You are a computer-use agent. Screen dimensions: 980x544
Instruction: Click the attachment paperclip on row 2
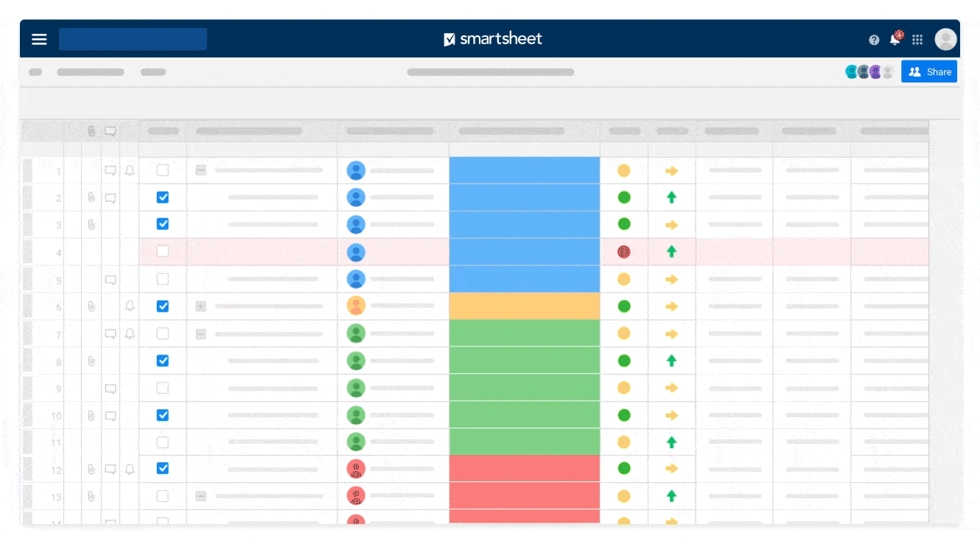click(91, 198)
